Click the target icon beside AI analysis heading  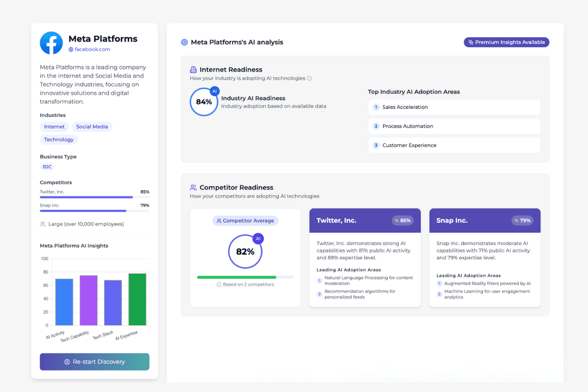tap(184, 42)
